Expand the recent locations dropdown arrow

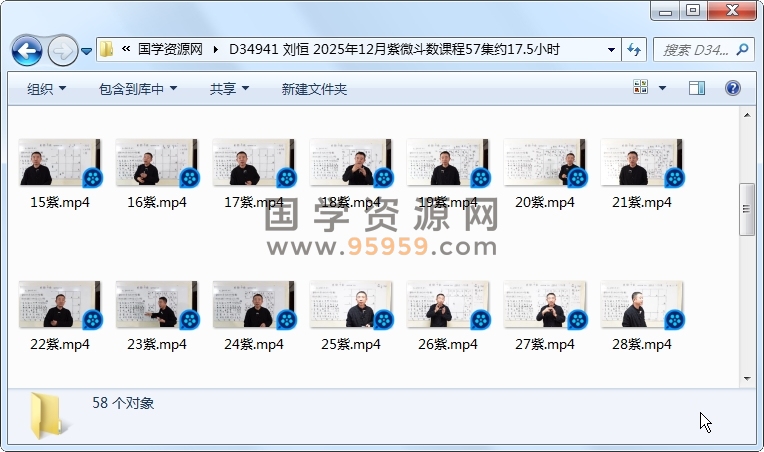87,50
